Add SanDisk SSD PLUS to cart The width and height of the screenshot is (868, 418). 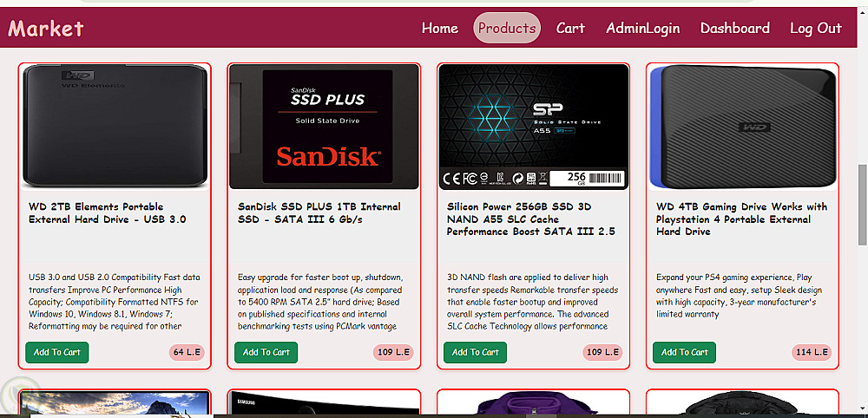coord(266,352)
